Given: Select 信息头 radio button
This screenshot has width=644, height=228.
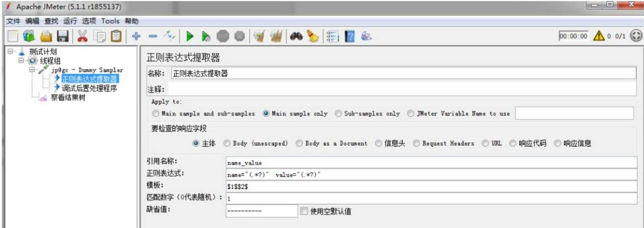Looking at the screenshot, I should (378, 143).
